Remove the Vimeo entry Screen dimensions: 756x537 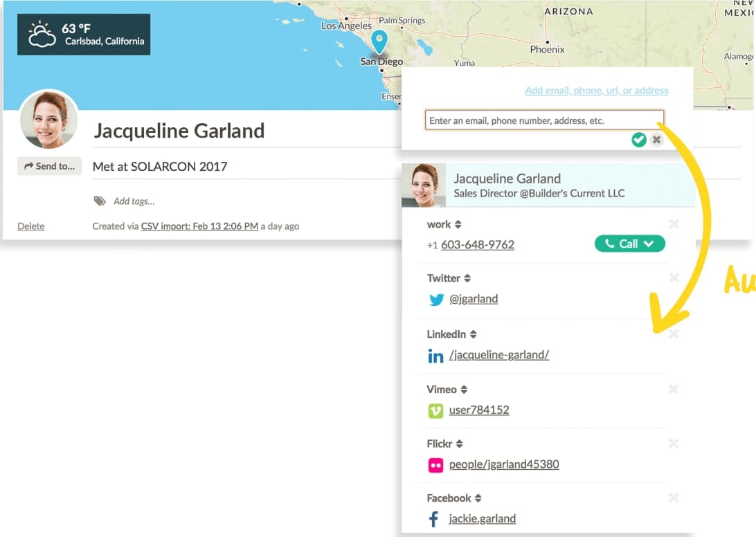[674, 389]
